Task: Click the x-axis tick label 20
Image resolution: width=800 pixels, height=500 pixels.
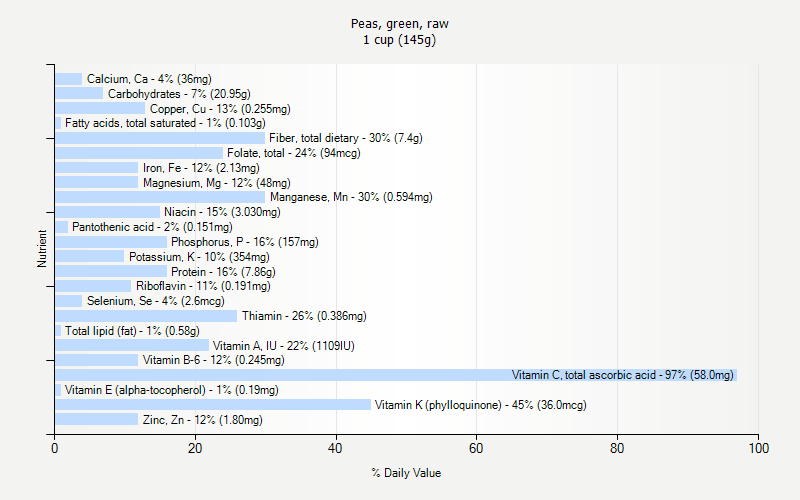Action: pos(195,448)
